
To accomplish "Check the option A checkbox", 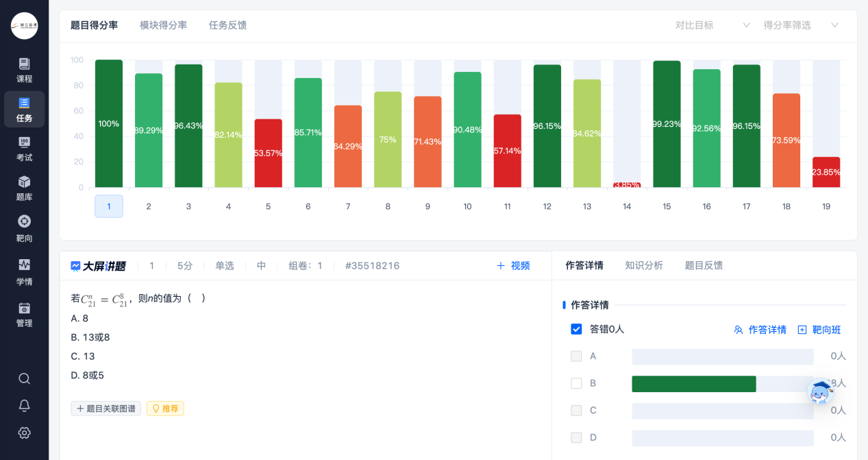I will (576, 356).
